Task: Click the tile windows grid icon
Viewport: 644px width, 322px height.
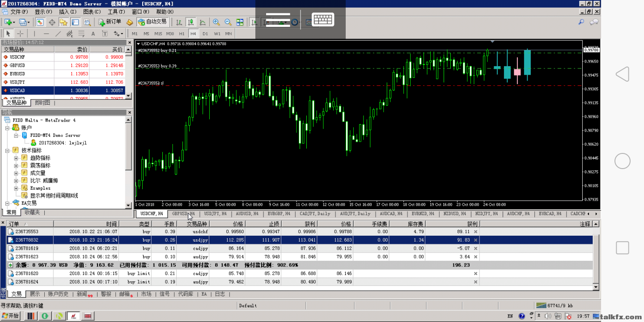Action: [x=240, y=22]
